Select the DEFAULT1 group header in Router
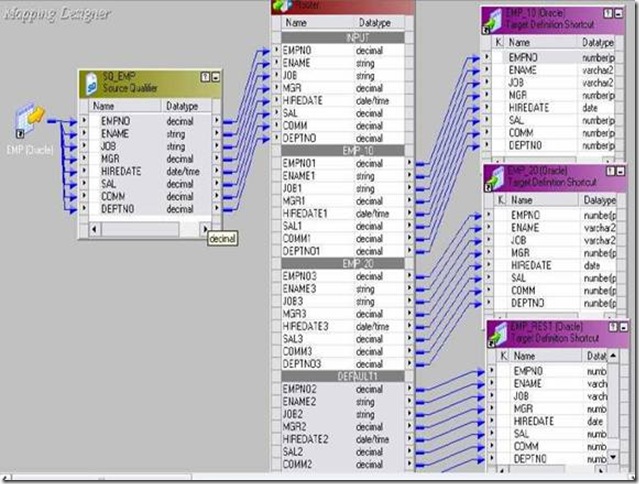The width and height of the screenshot is (639, 484). [343, 376]
